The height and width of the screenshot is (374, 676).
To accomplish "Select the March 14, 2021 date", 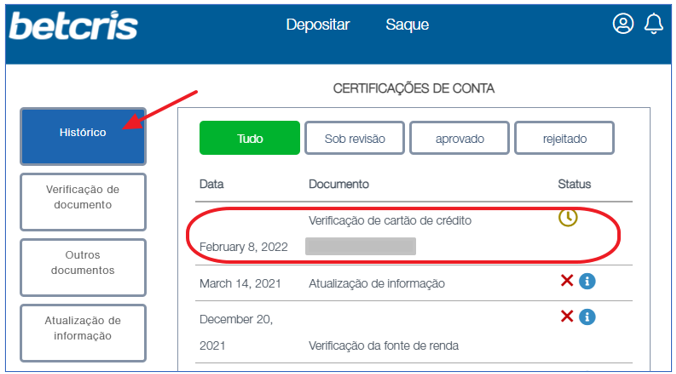I will 240,284.
